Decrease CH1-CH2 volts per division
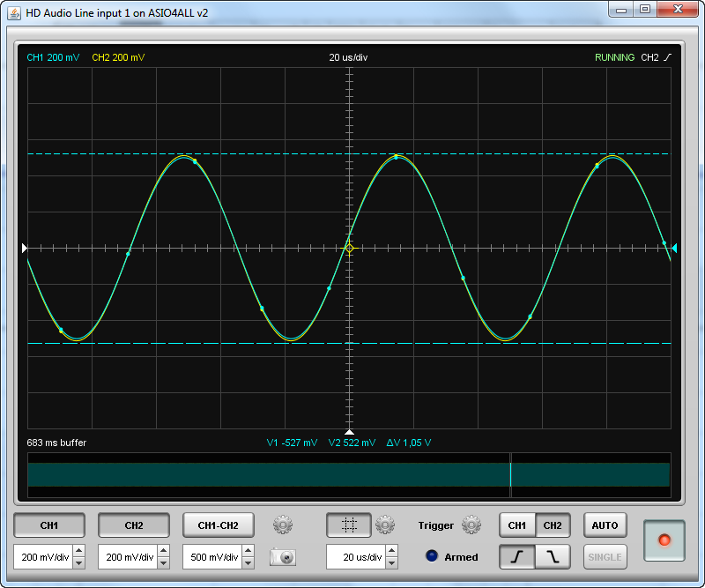Viewport: 705px width, 588px height. (248, 562)
